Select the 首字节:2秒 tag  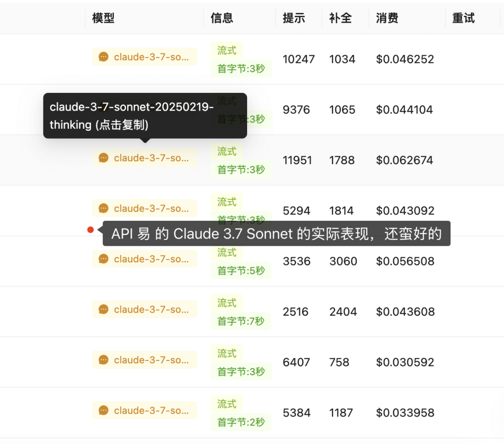[241, 422]
